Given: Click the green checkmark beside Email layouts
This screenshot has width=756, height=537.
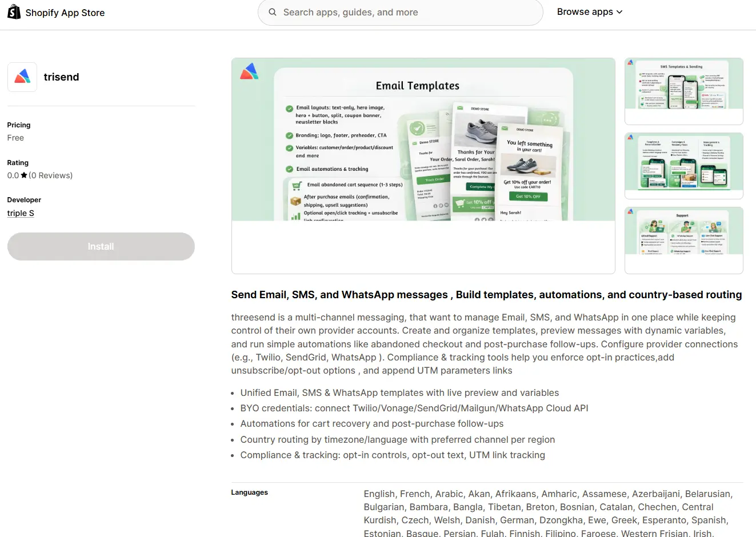Looking at the screenshot, I should [290, 109].
